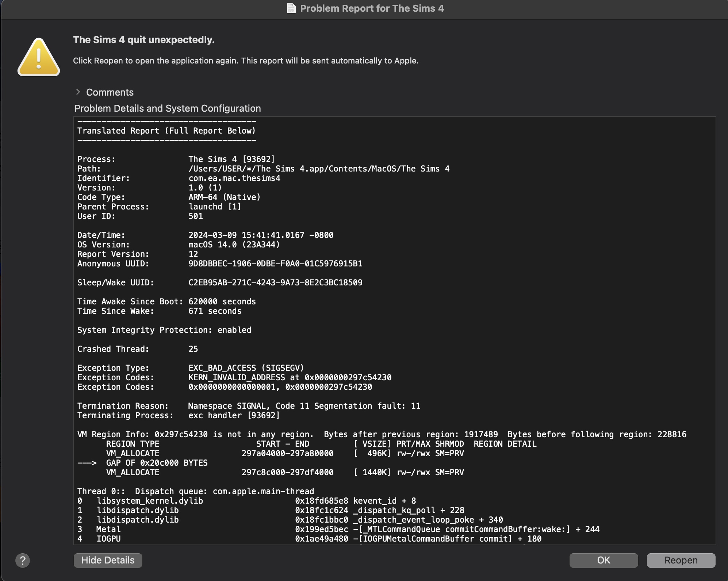Expand the Comments disclosure chevron

(x=78, y=92)
